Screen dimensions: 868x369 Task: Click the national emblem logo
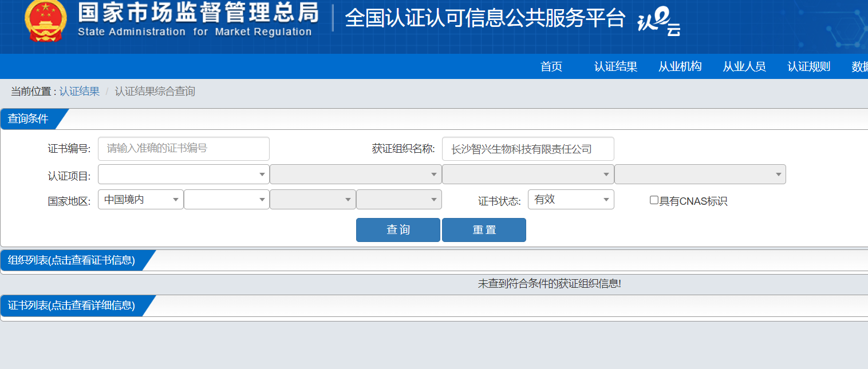click(46, 21)
